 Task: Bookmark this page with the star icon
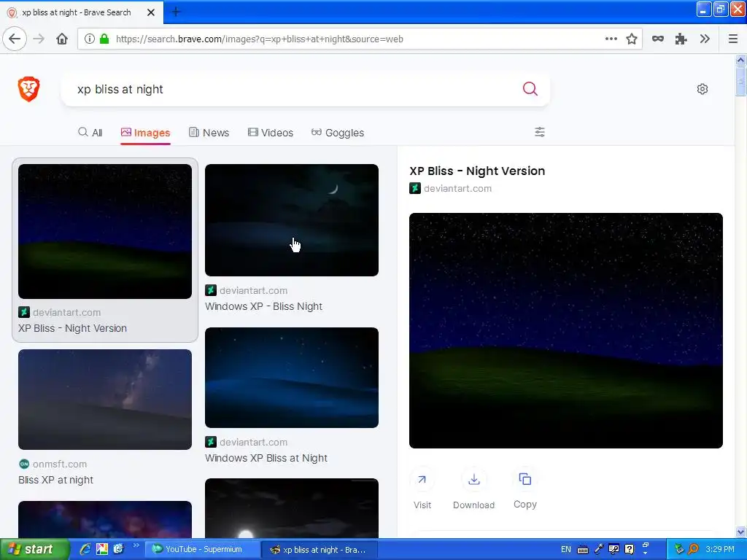click(632, 39)
